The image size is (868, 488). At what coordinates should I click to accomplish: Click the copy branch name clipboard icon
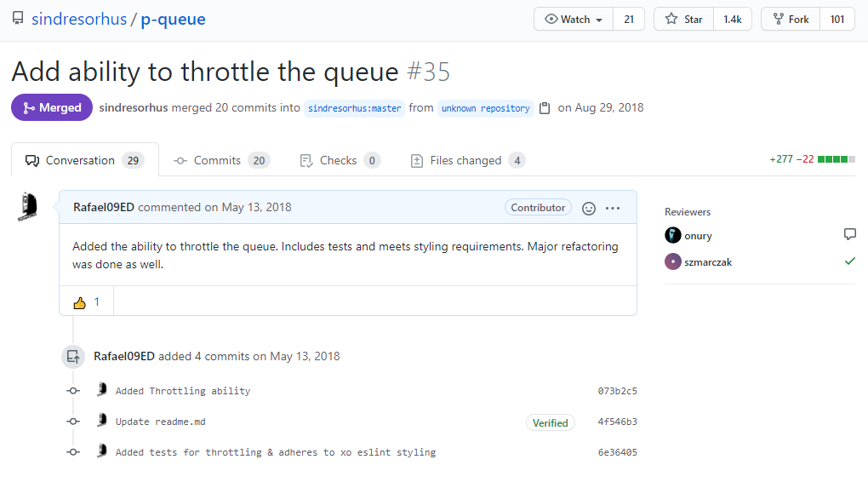545,108
